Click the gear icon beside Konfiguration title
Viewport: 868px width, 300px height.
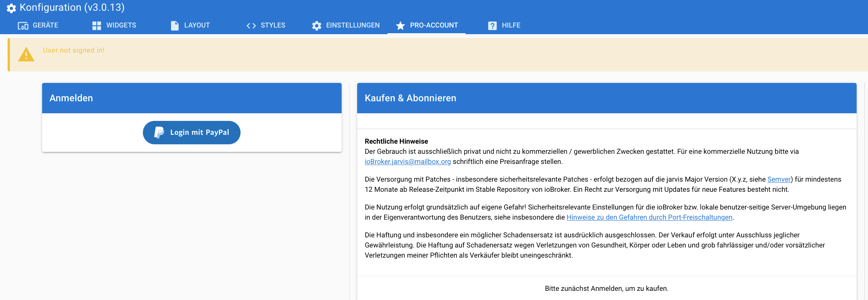click(11, 8)
